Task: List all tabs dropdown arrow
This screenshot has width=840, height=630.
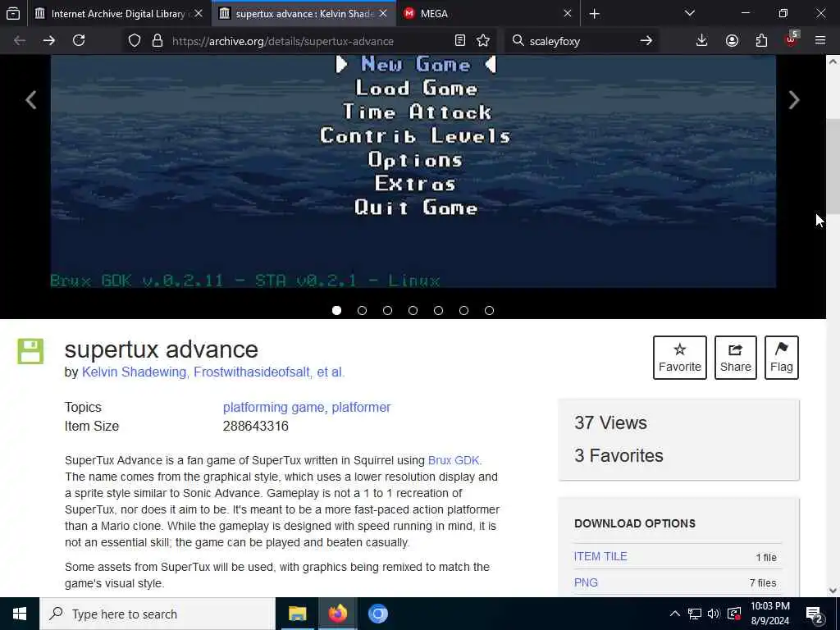Action: [689, 13]
